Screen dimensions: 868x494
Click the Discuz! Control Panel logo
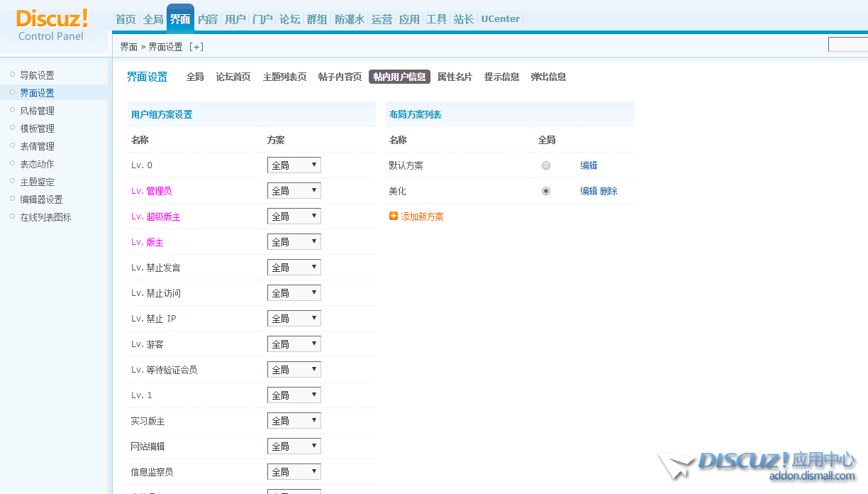pyautogui.click(x=52, y=25)
